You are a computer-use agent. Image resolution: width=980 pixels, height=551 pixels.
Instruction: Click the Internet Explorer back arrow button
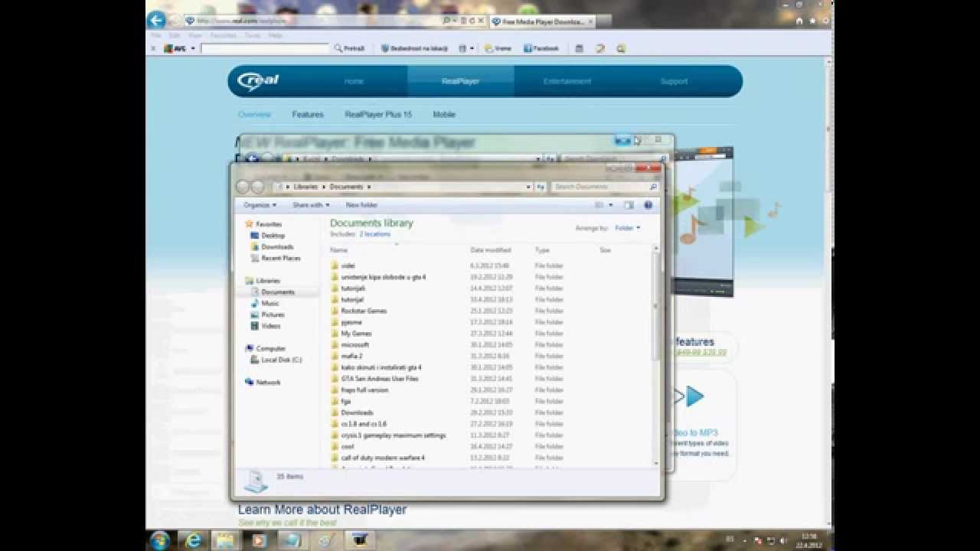156,21
